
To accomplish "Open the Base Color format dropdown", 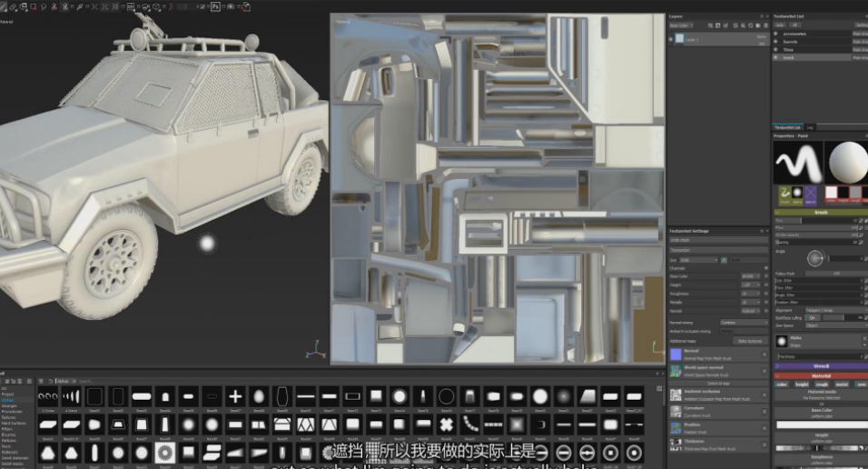I will click(x=752, y=276).
